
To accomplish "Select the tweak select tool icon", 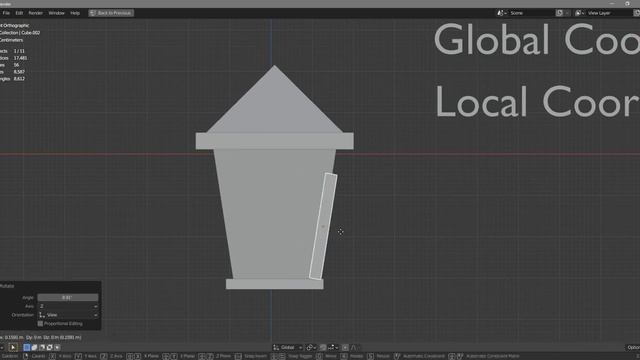I will 13,347.
